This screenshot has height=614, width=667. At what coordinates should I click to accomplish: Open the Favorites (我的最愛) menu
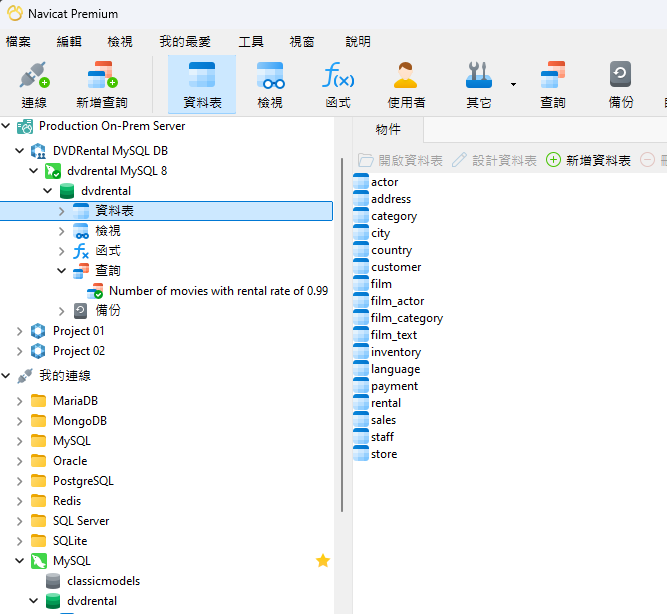185,42
